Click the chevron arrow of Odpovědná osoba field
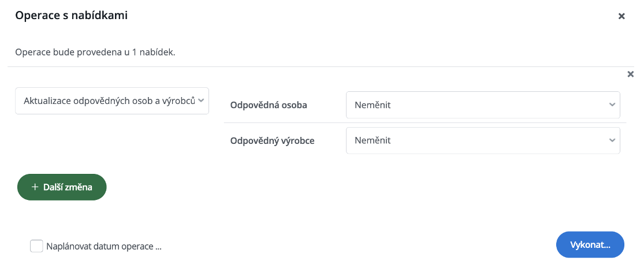The width and height of the screenshot is (644, 264). point(612,105)
